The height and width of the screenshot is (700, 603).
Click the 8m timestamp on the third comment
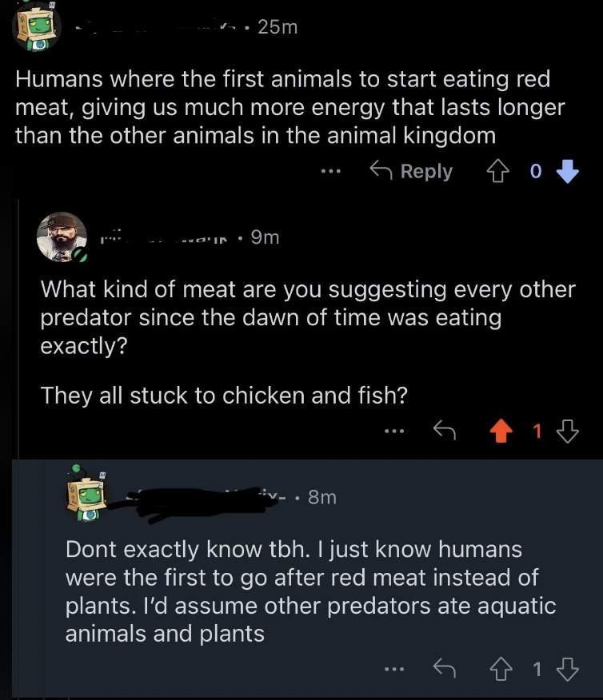tap(321, 497)
